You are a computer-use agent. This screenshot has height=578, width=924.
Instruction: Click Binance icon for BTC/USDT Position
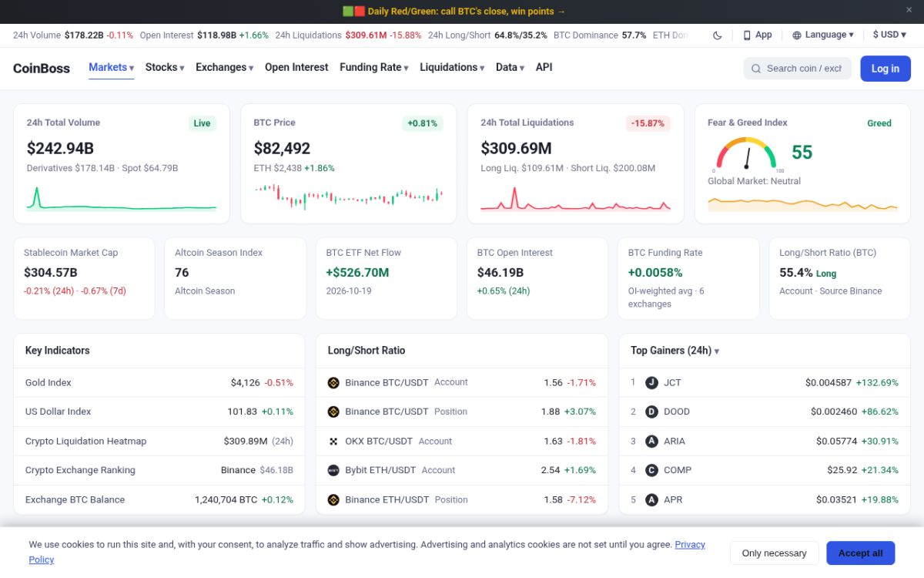point(333,412)
